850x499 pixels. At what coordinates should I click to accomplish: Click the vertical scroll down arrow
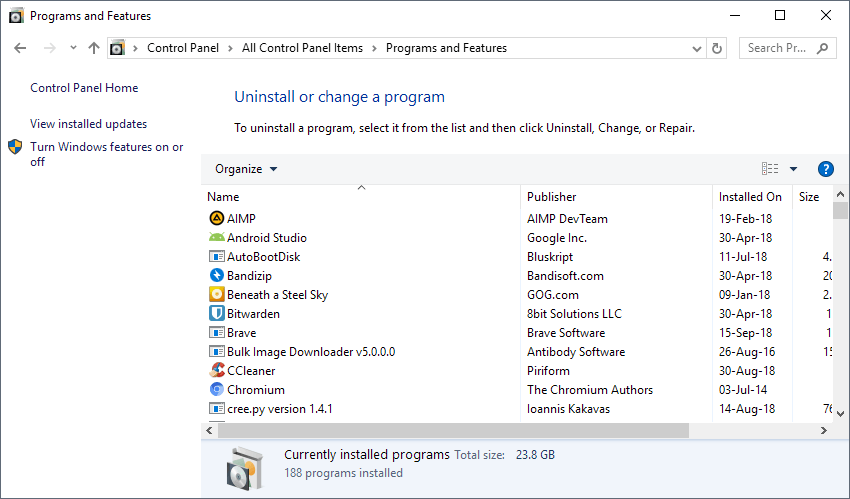pyautogui.click(x=840, y=413)
